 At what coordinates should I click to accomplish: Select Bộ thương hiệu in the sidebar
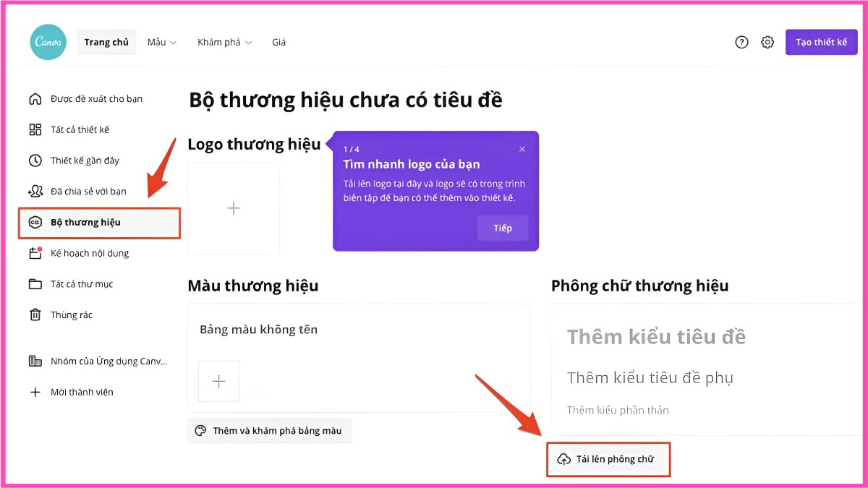[x=99, y=223]
